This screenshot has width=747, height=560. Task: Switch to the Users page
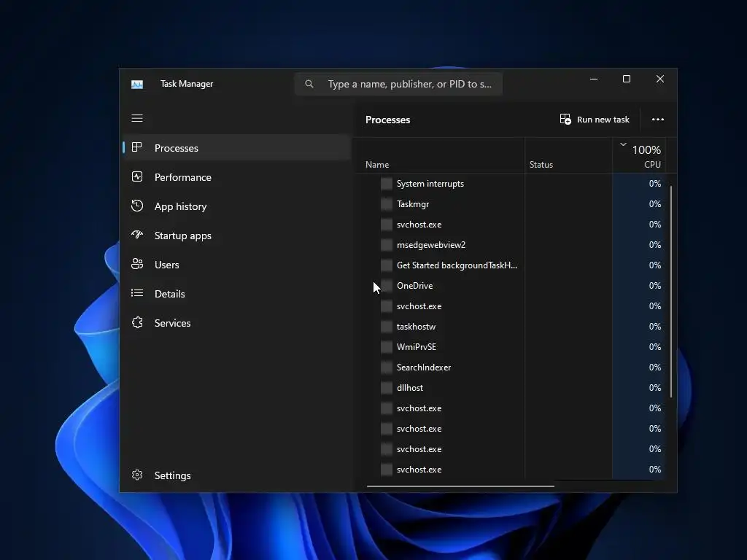237,264
